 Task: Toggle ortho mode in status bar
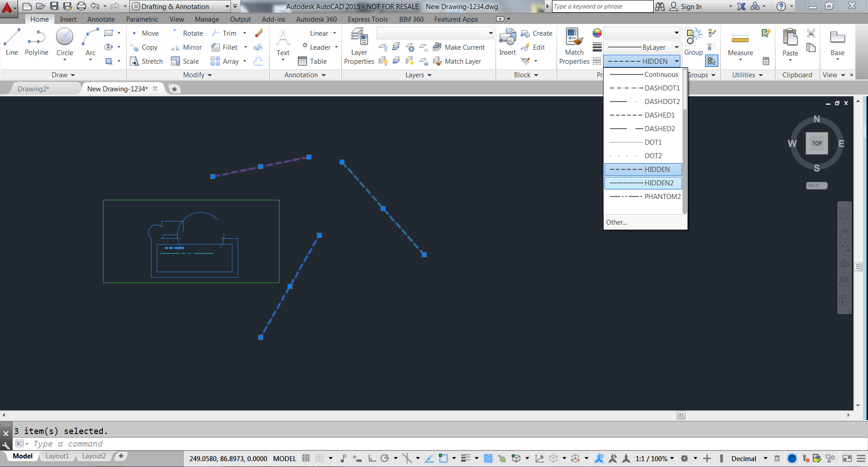pyautogui.click(x=372, y=458)
